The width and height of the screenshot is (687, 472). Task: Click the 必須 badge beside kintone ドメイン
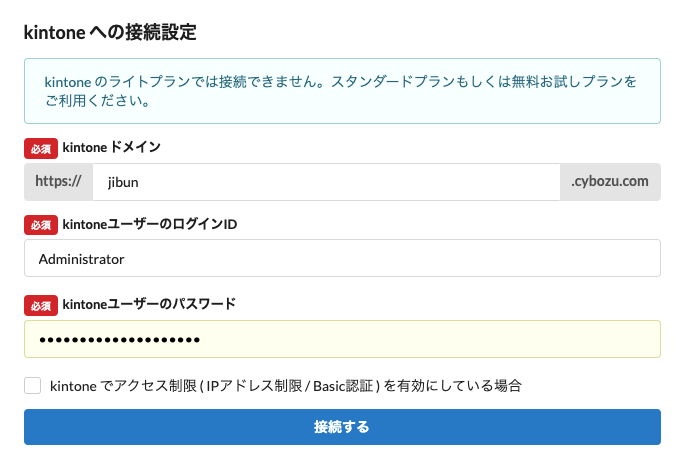click(x=40, y=148)
